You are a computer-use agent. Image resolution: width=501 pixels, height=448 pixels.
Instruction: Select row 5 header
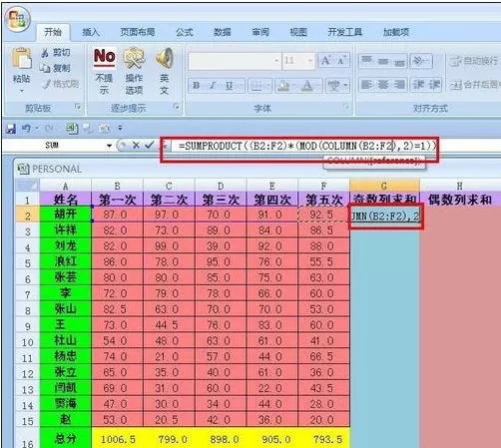coord(28,262)
